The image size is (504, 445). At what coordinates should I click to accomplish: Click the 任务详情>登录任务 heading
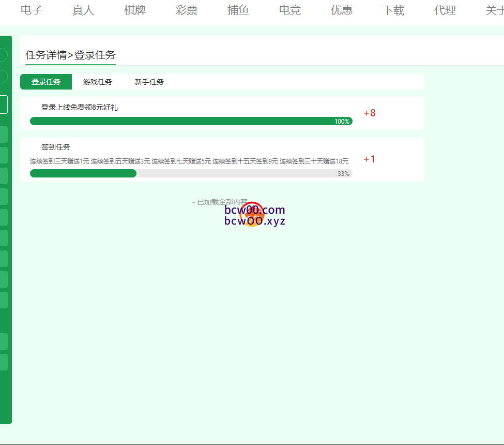click(x=70, y=55)
